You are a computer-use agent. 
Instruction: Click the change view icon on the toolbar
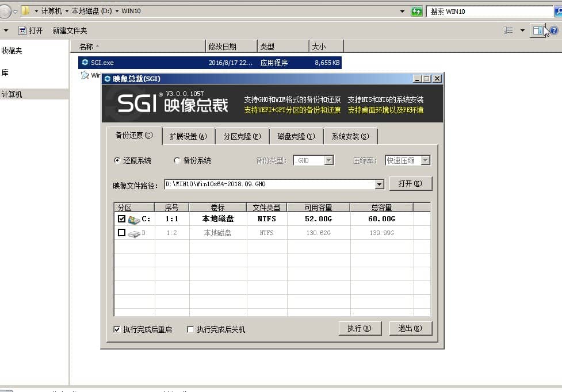(509, 30)
